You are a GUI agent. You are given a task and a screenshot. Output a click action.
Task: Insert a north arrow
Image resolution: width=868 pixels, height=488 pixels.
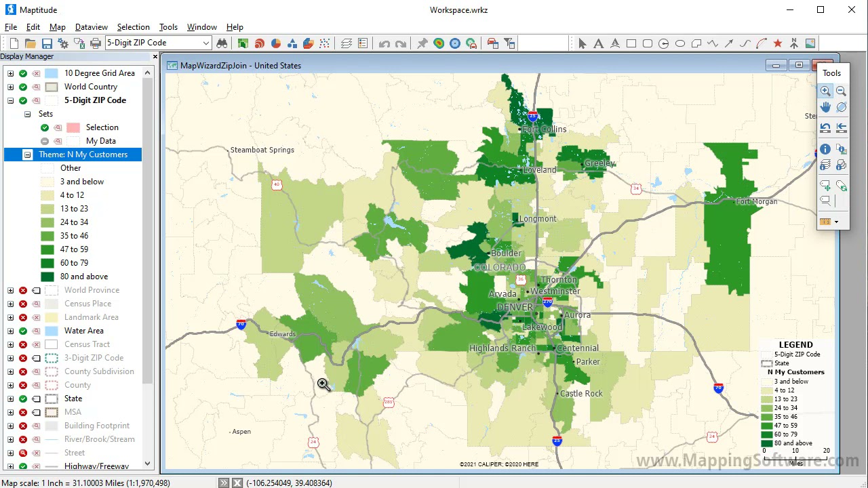tap(794, 43)
